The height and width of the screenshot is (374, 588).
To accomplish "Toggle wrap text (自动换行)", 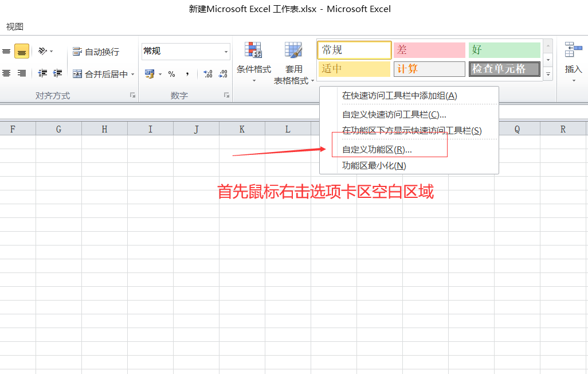I will click(96, 52).
